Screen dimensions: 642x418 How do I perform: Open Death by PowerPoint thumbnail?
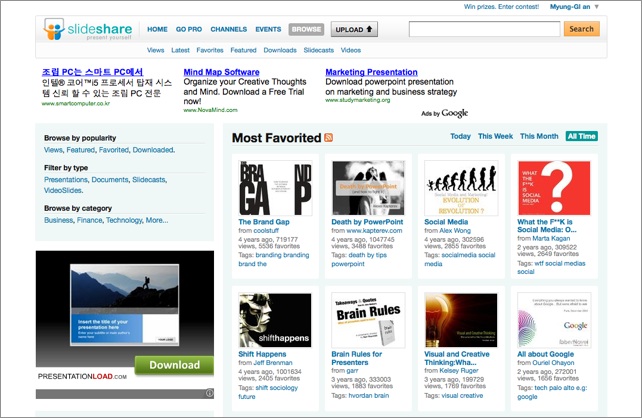[368, 188]
